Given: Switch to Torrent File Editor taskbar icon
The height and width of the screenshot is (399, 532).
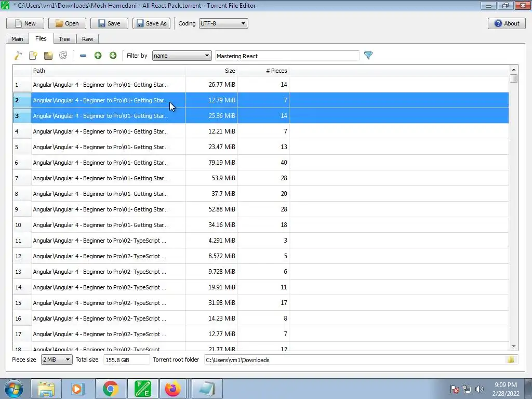Looking at the screenshot, I should point(142,389).
